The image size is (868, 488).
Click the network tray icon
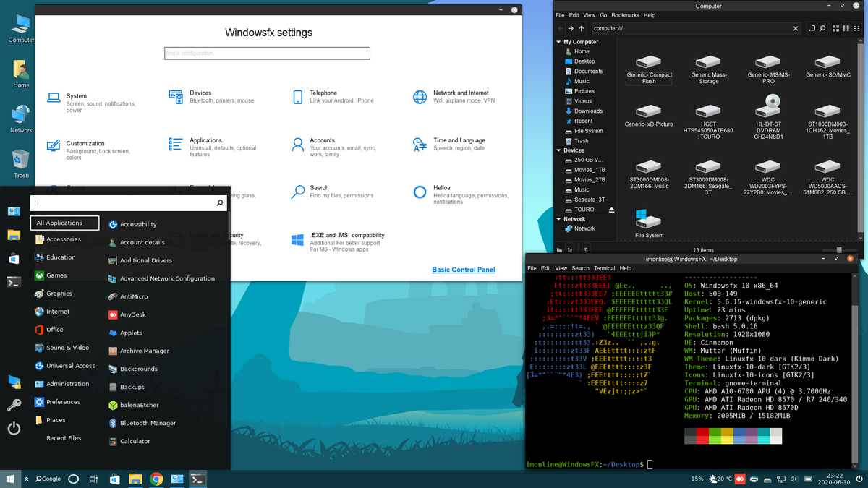click(780, 479)
